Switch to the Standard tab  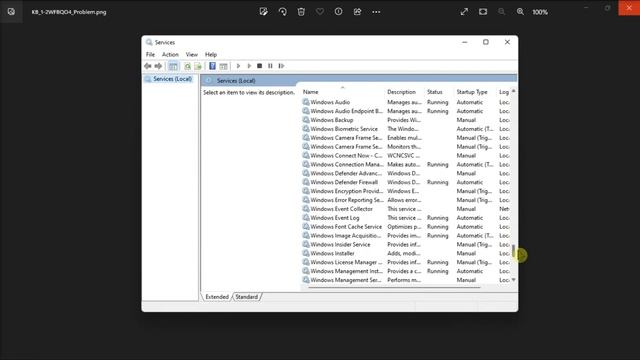pos(247,297)
